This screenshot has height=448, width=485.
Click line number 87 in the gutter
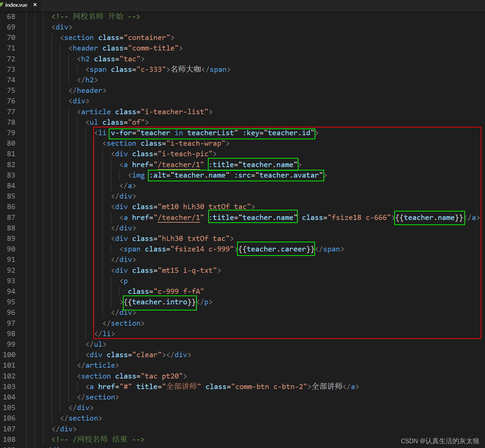coord(11,218)
